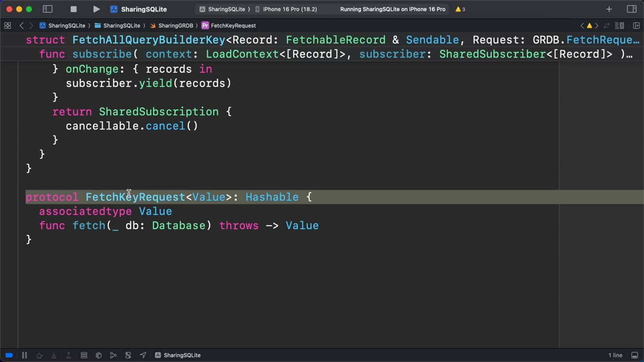Click the 'Database' parameter type
The height and width of the screenshot is (362, 644).
tap(178, 226)
